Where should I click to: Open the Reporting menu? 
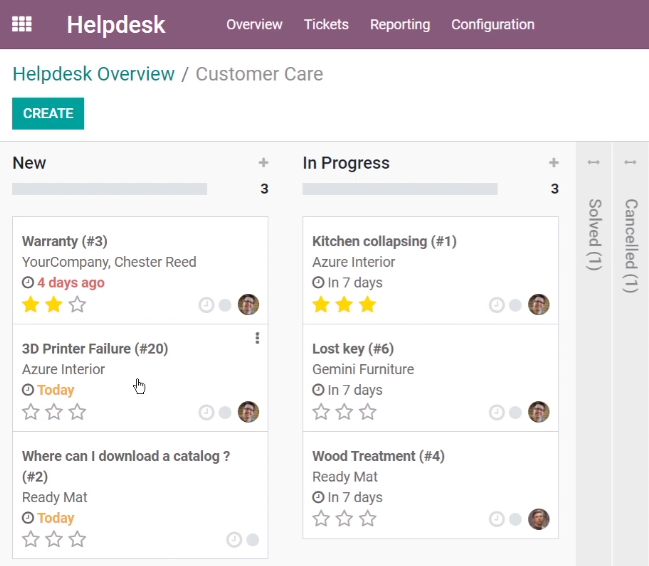400,24
